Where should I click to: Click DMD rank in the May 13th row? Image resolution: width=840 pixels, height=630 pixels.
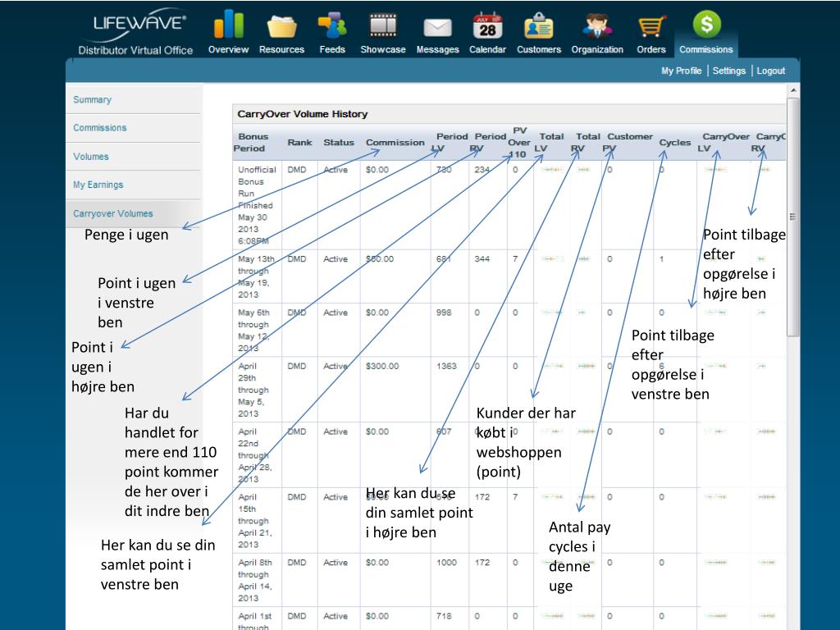tap(297, 259)
